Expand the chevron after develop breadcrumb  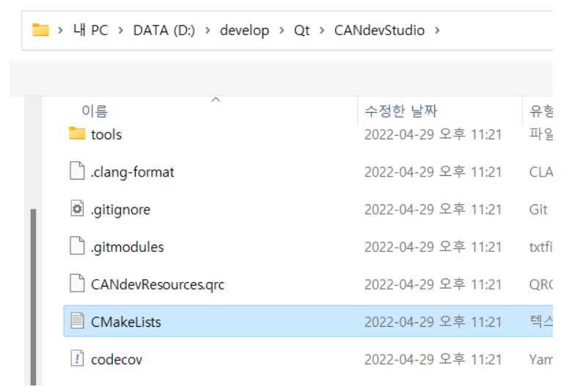(x=282, y=31)
